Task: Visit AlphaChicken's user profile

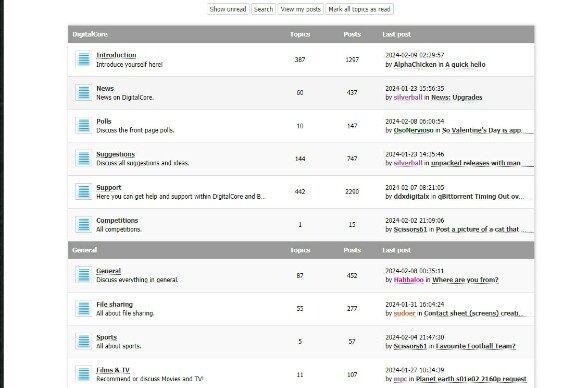Action: click(415, 65)
